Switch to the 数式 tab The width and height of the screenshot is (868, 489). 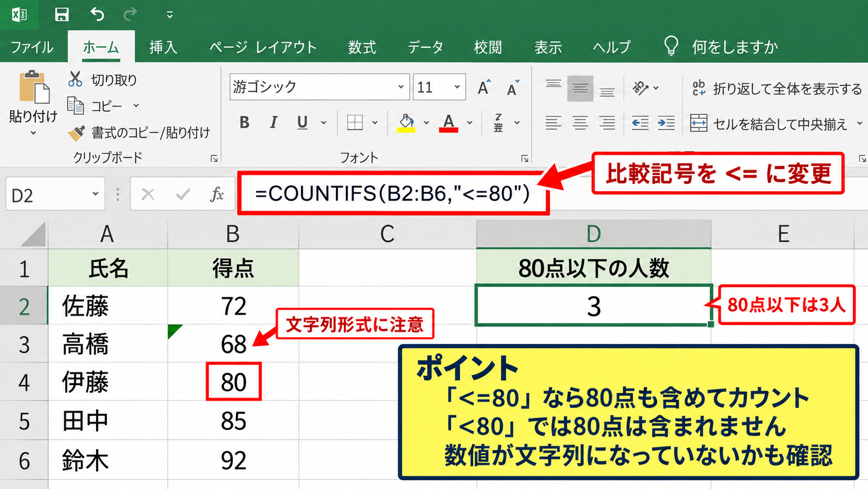362,47
